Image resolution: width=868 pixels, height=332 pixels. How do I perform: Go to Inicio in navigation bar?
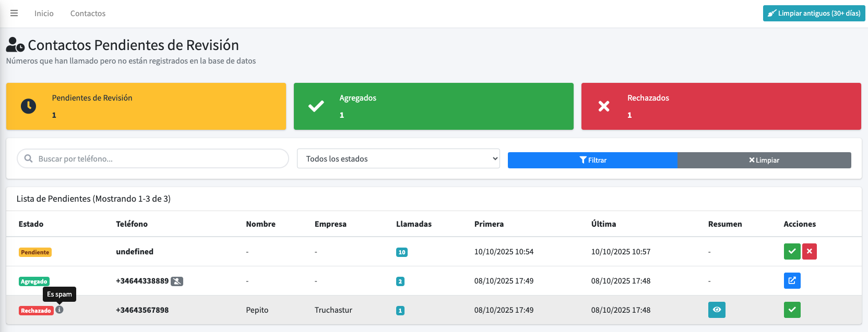44,14
